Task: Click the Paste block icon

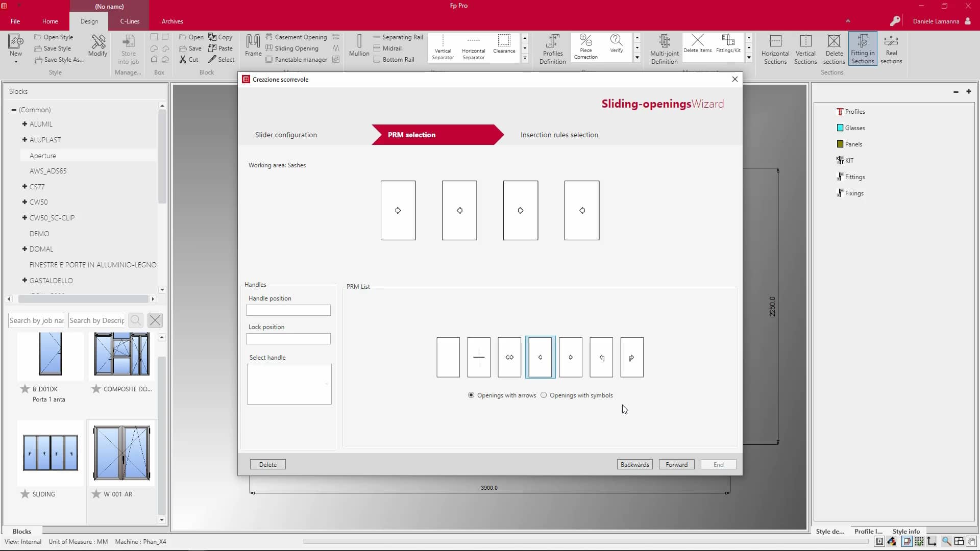Action: pos(212,48)
